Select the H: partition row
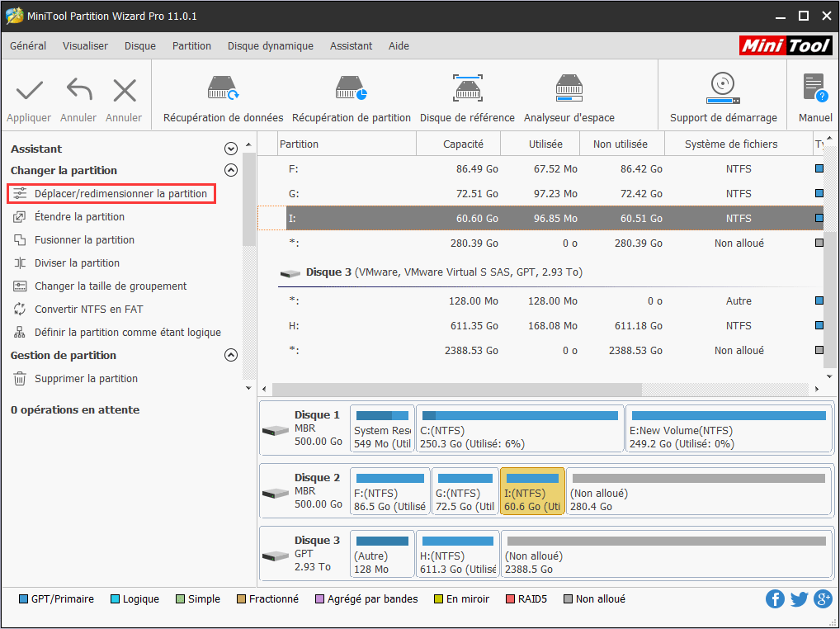Screen dimensions: 840x629 tap(541, 326)
